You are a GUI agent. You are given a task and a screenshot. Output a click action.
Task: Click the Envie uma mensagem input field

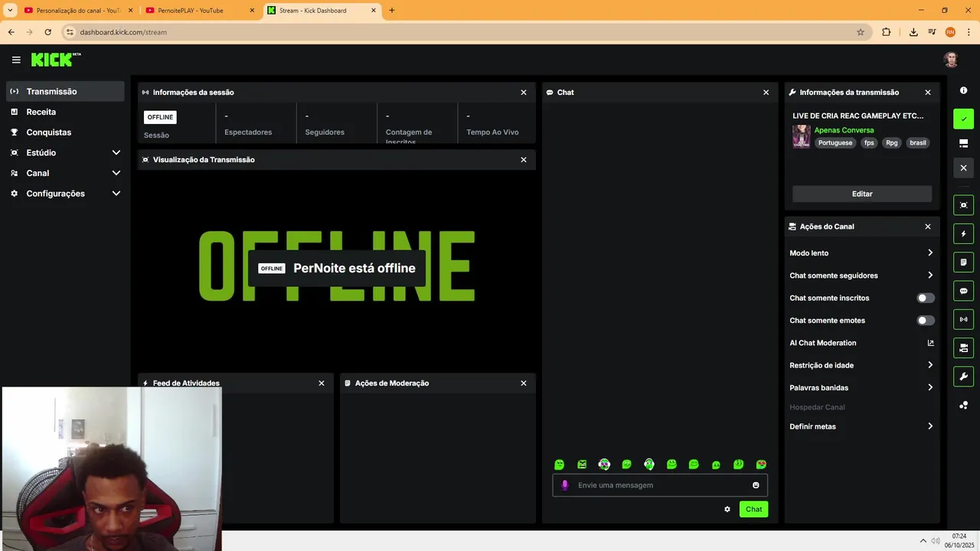(660, 485)
